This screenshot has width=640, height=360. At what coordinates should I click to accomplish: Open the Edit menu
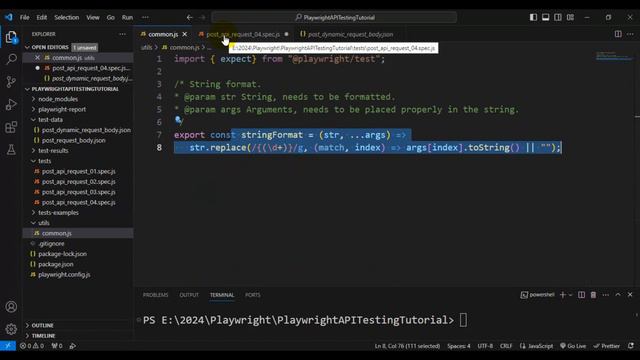tap(42, 18)
